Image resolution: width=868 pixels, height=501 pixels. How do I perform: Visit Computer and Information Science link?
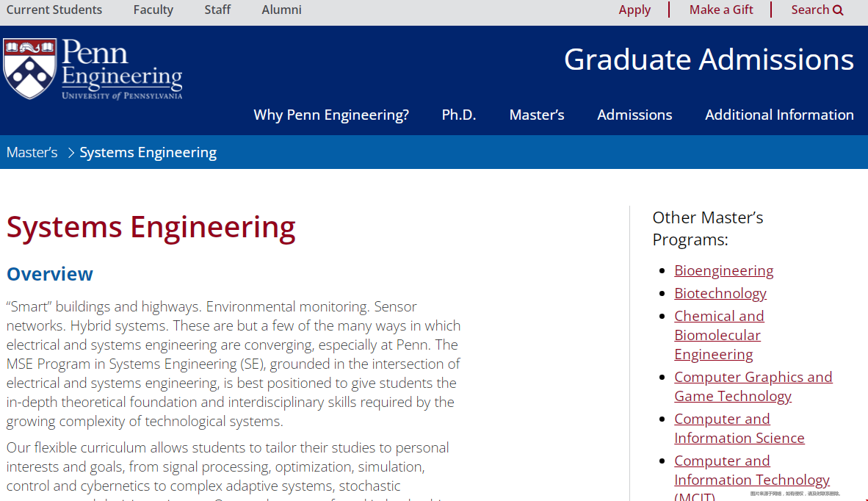click(x=739, y=428)
